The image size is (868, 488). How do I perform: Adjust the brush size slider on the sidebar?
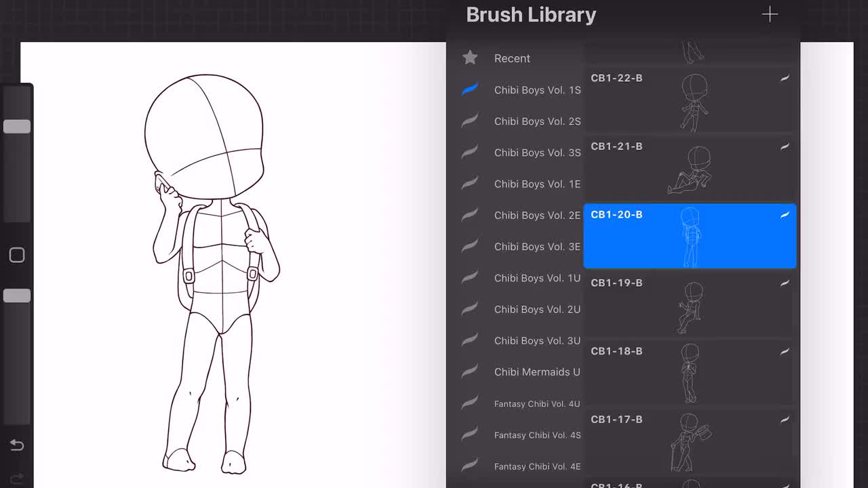point(17,126)
